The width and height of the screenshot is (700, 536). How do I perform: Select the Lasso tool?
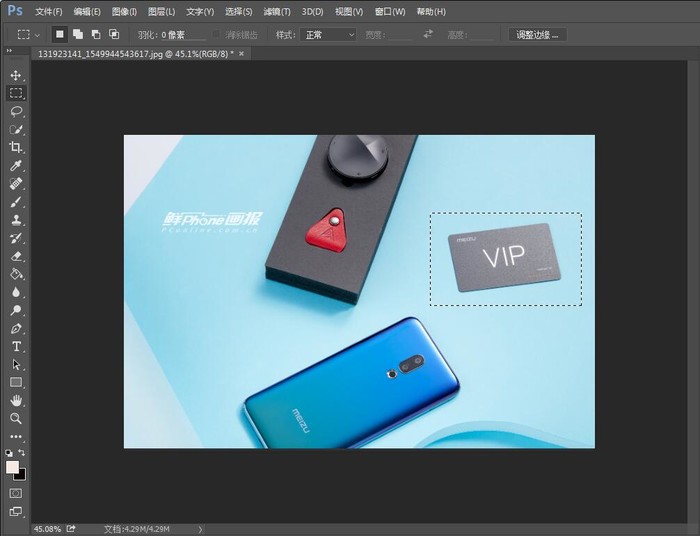(x=16, y=111)
